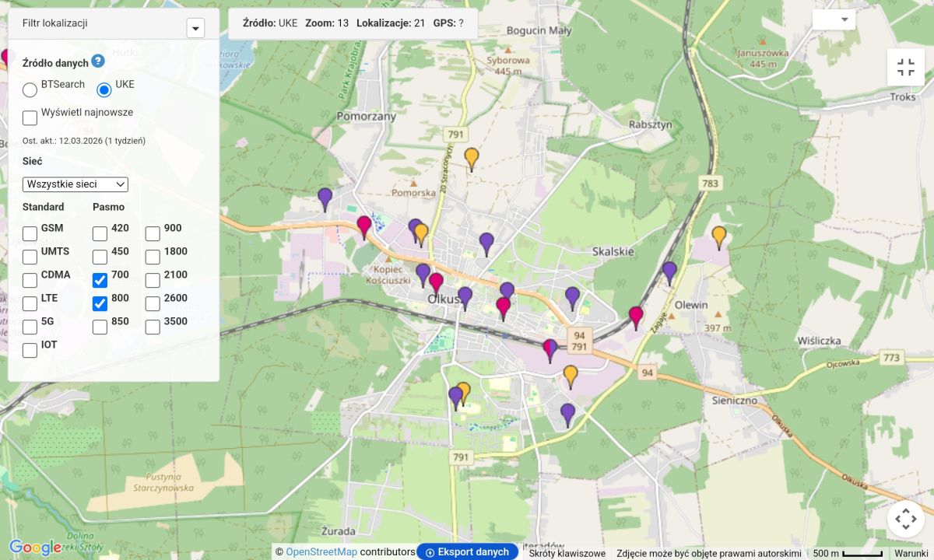Click the magenta marker west of Olewin

coord(636,317)
